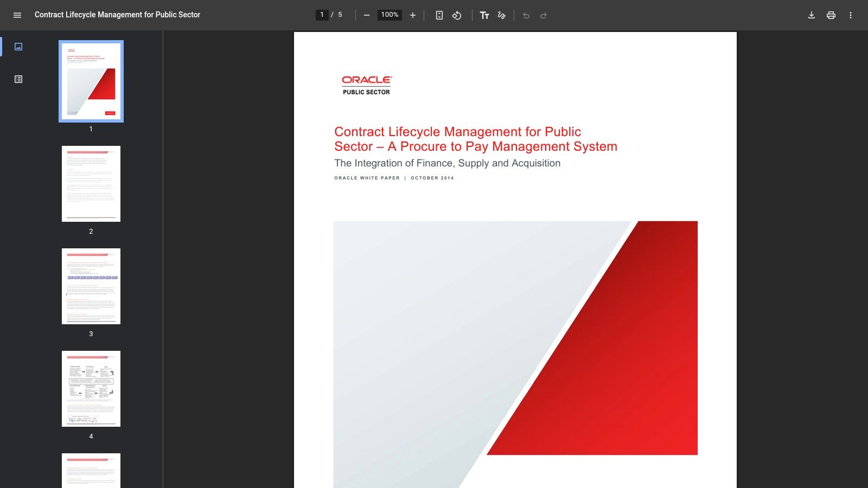The width and height of the screenshot is (868, 488).
Task: Zoom in with the plus icon
Action: tap(413, 15)
